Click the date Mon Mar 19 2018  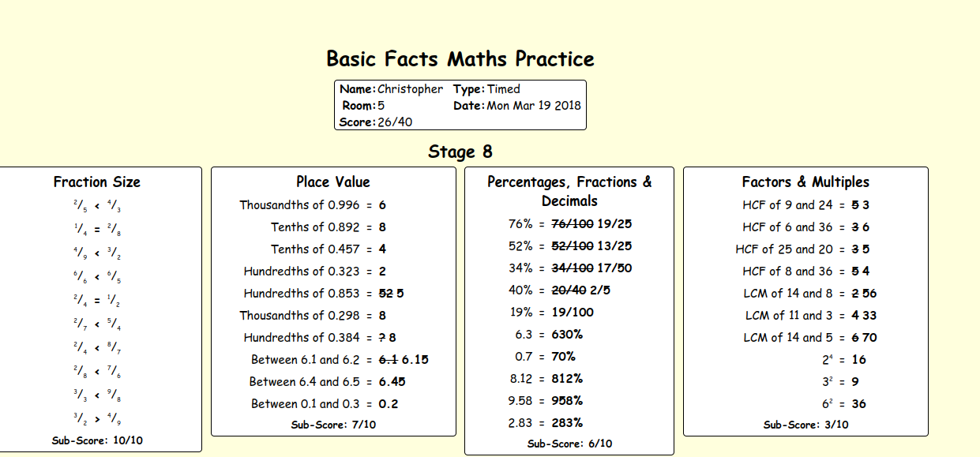pyautogui.click(x=534, y=105)
